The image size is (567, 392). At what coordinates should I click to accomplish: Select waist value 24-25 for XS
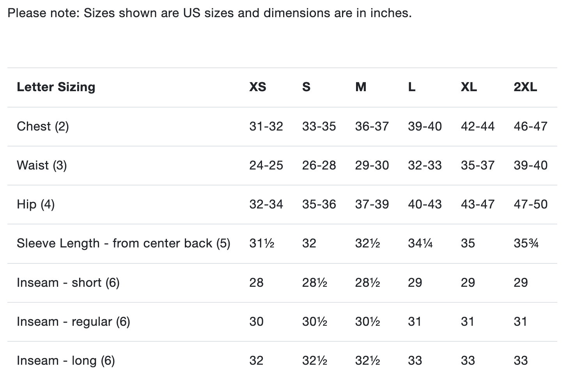tap(266, 165)
